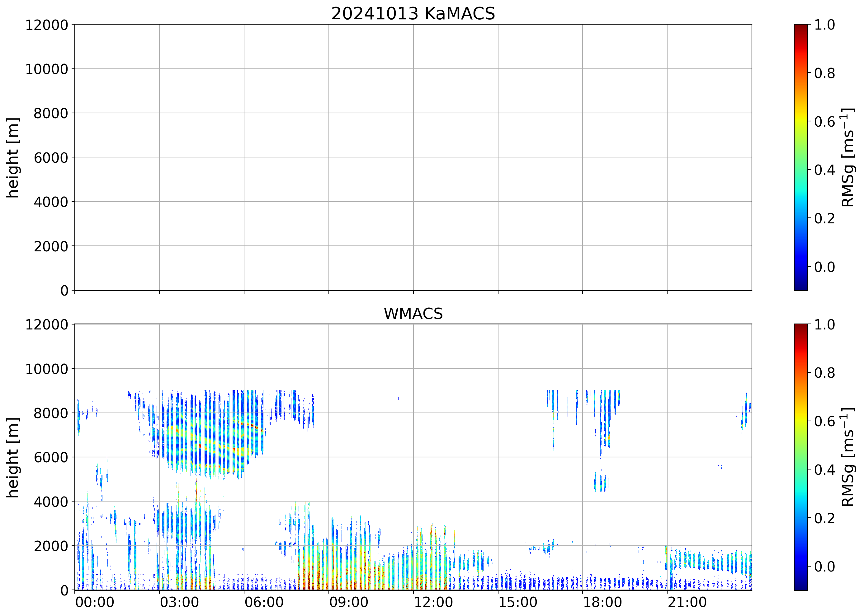Click the top colorbar RMSg label

point(847,157)
